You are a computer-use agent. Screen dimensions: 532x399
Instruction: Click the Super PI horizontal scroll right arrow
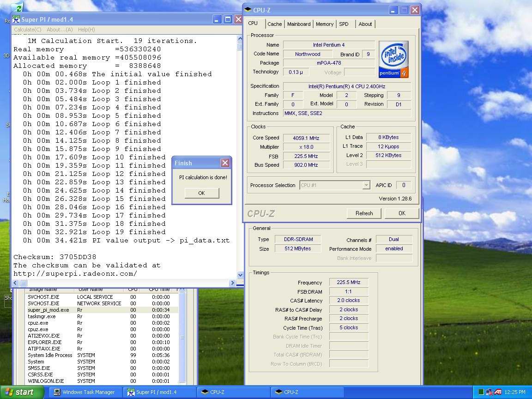232,283
